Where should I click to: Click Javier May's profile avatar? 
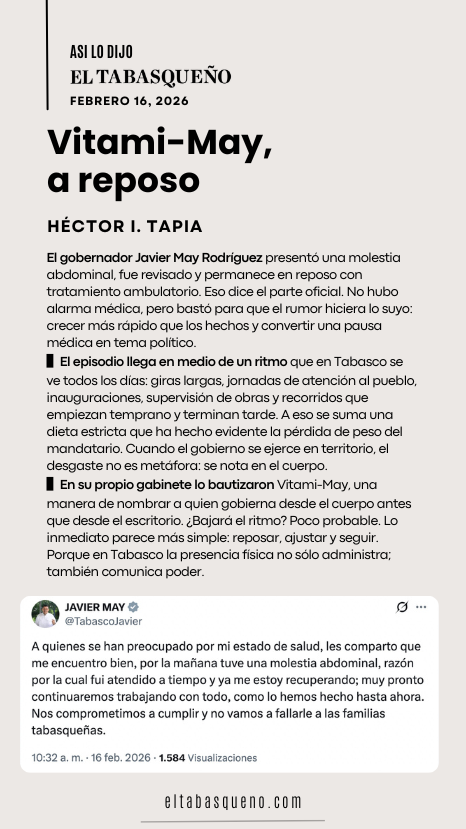(45, 613)
